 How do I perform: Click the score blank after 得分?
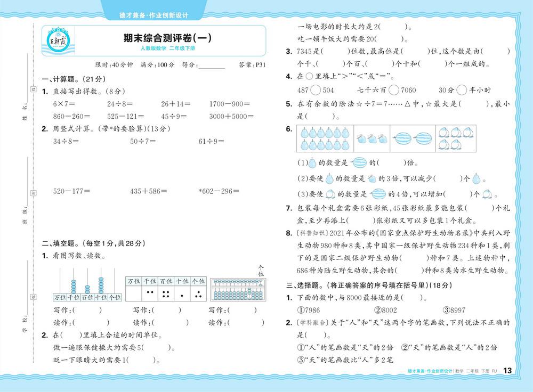coord(212,65)
